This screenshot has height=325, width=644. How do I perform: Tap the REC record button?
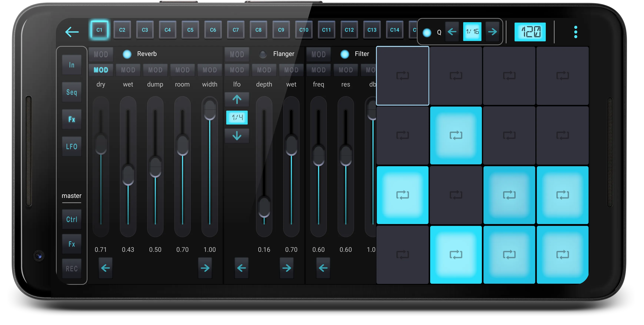[x=72, y=268]
